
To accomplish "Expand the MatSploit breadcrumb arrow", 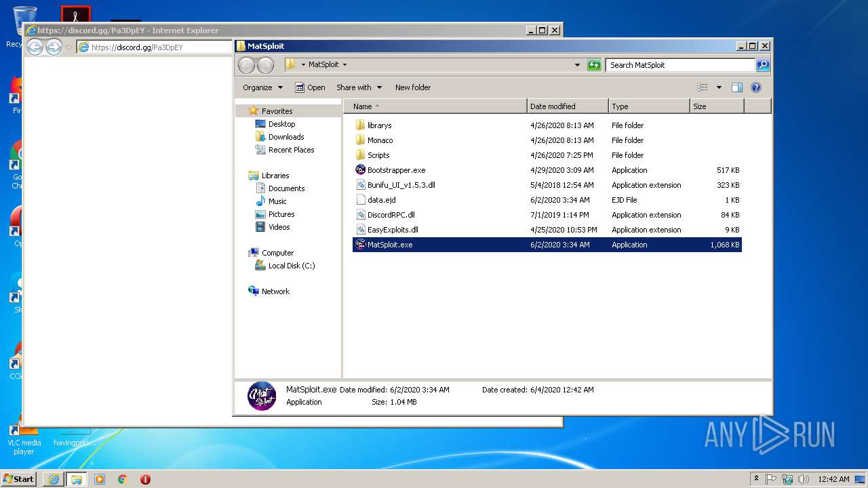I will [x=344, y=65].
